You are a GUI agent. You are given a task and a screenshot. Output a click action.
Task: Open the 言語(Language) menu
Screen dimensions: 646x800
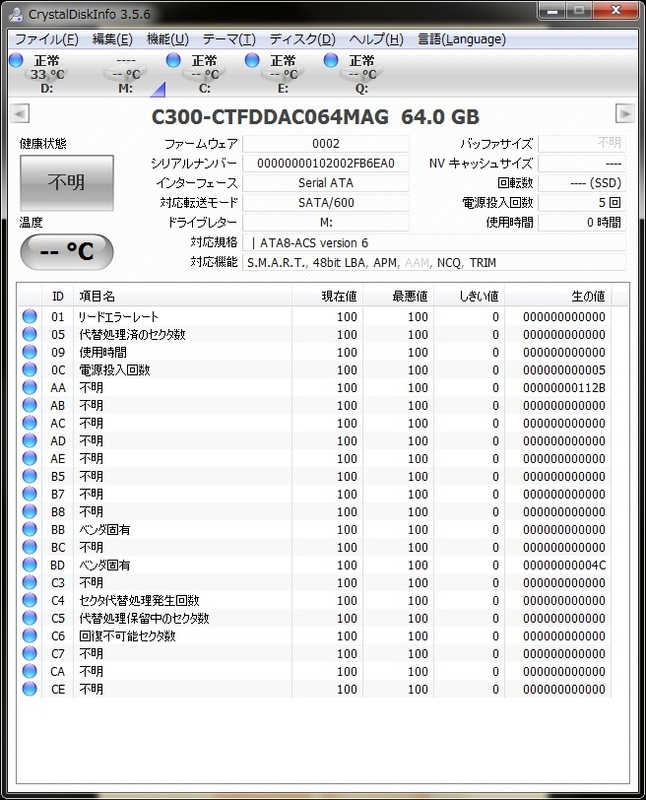[x=461, y=39]
